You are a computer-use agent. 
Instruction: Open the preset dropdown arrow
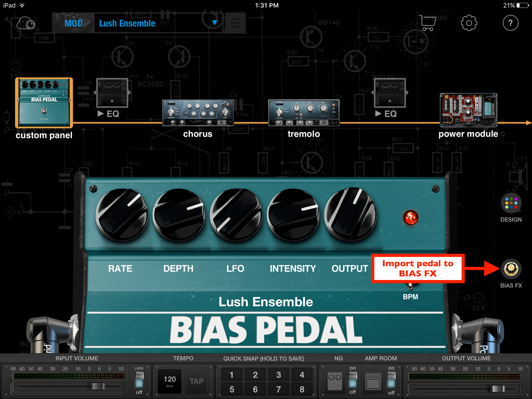215,23
